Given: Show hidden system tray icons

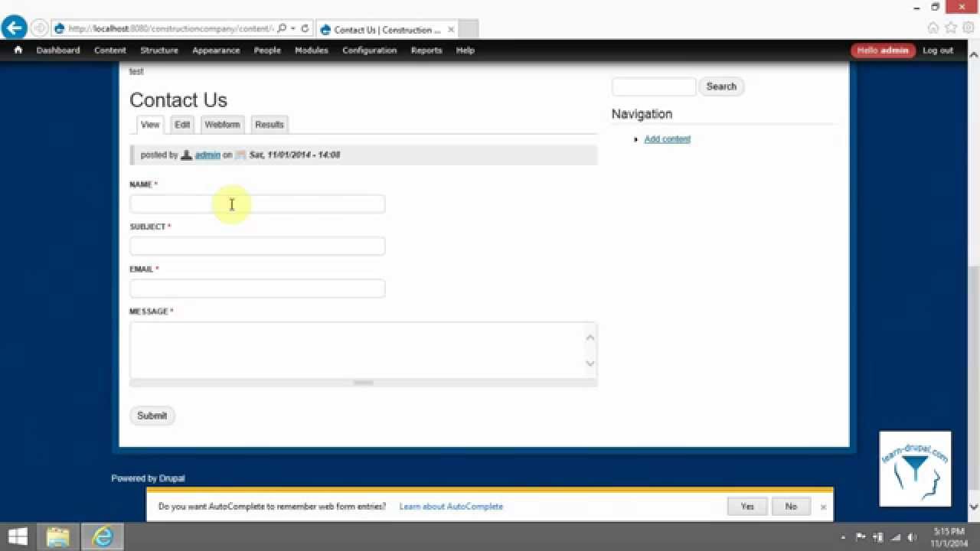Looking at the screenshot, I should click(843, 537).
